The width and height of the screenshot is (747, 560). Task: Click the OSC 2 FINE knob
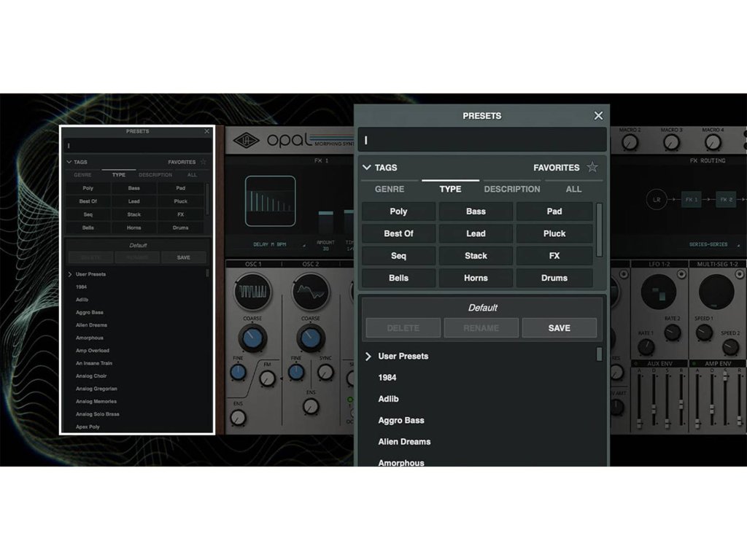296,372
